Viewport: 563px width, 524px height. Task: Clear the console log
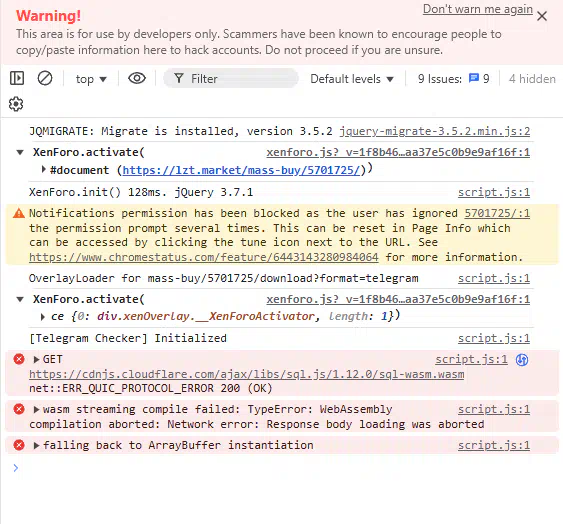tap(45, 78)
